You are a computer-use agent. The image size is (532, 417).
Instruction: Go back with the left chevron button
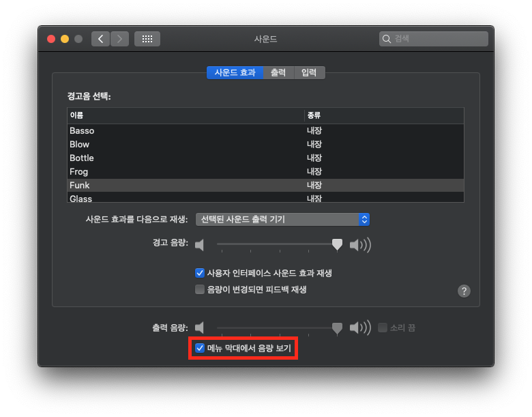coord(100,39)
